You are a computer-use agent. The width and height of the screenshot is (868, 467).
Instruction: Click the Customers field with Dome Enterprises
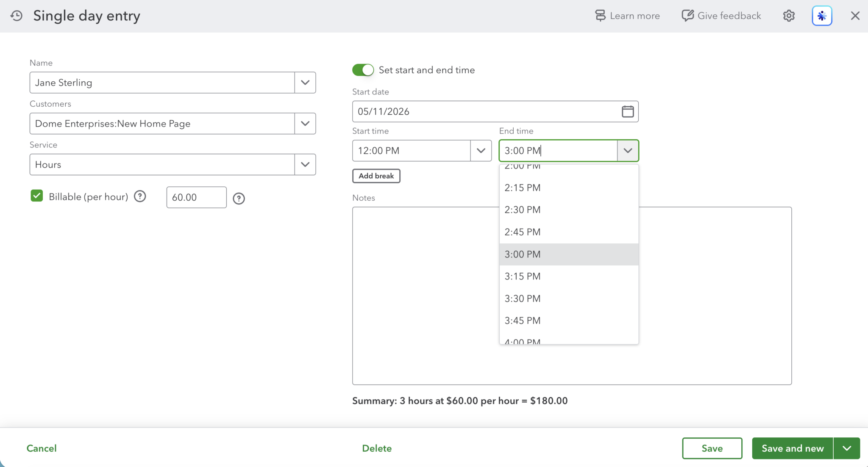tap(162, 124)
